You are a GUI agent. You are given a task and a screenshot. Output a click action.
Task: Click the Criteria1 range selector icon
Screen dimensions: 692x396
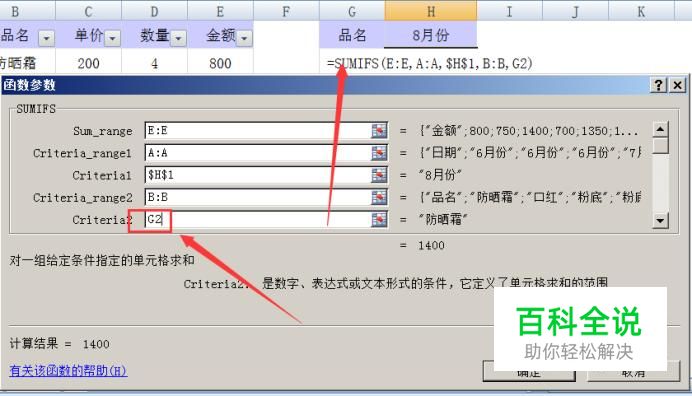(x=379, y=175)
